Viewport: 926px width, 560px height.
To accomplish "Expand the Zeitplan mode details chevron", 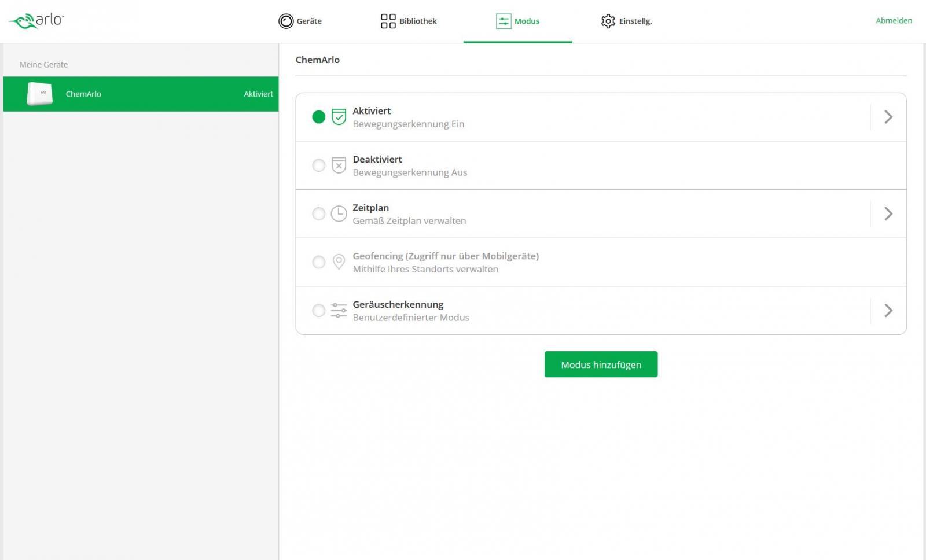I will (x=888, y=213).
